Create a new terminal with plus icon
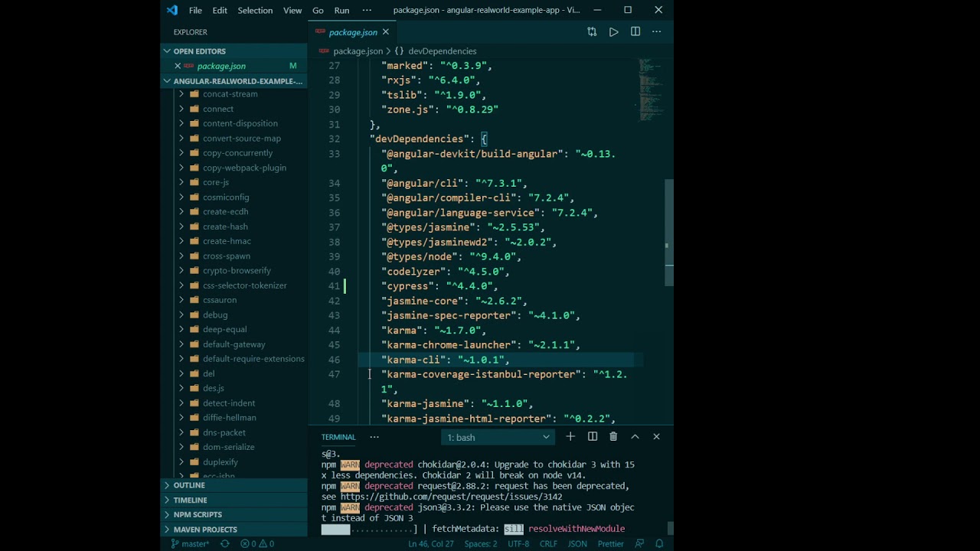Image resolution: width=980 pixels, height=551 pixels. coord(570,437)
